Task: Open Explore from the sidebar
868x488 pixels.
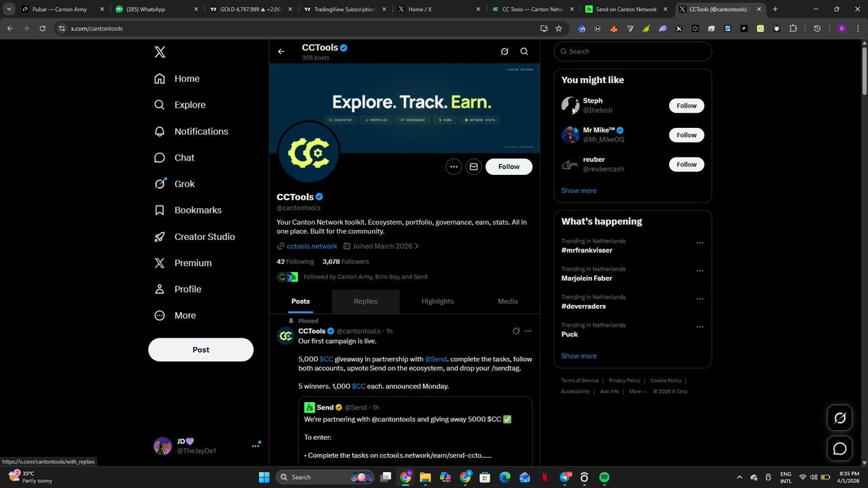Action: tap(179, 105)
